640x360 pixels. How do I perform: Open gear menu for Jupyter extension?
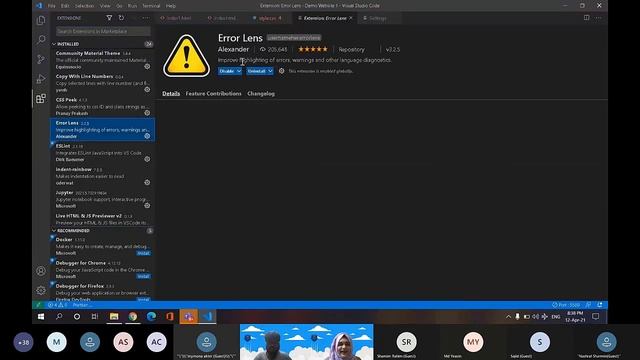pyautogui.click(x=147, y=205)
